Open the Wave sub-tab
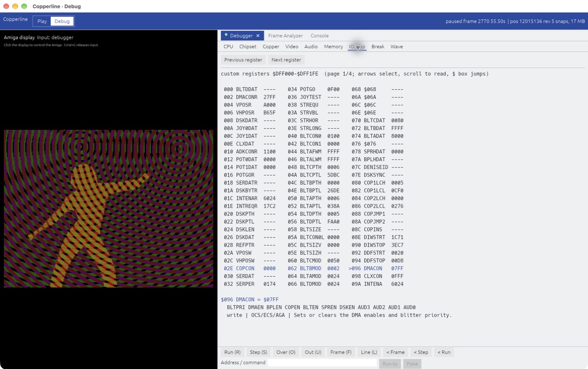 coord(397,47)
